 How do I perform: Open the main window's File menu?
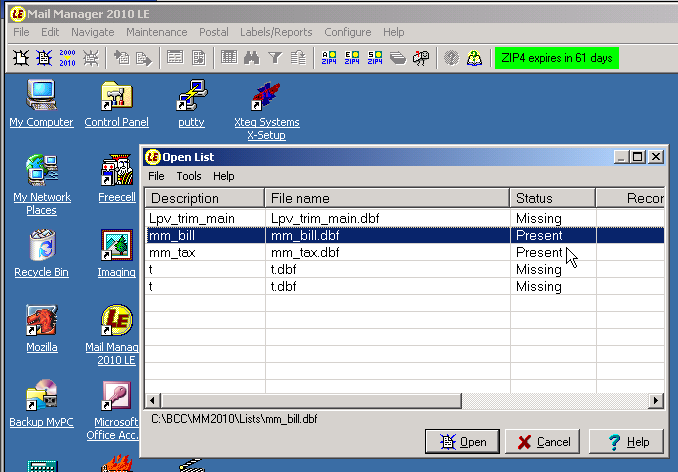[21, 32]
